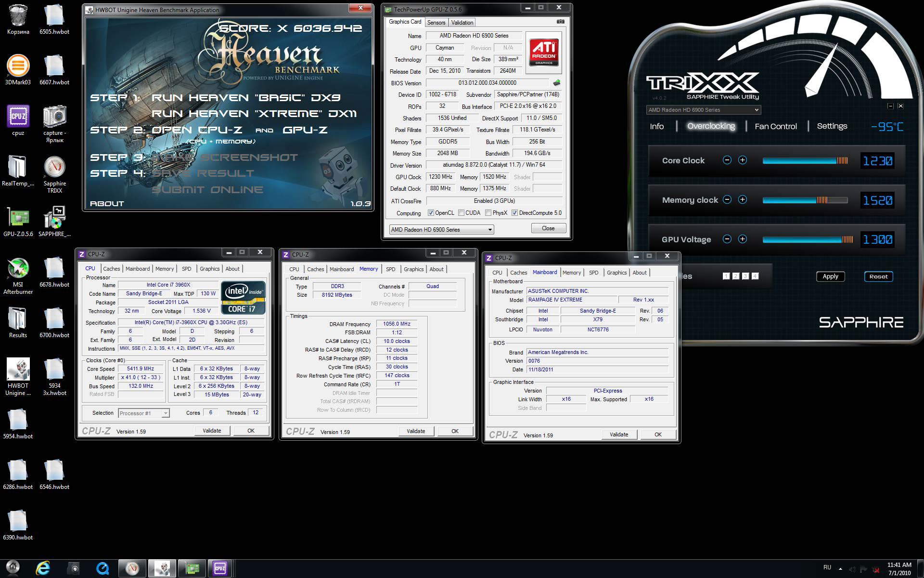
Task: Select TRIXX profile slot 2
Action: 736,276
